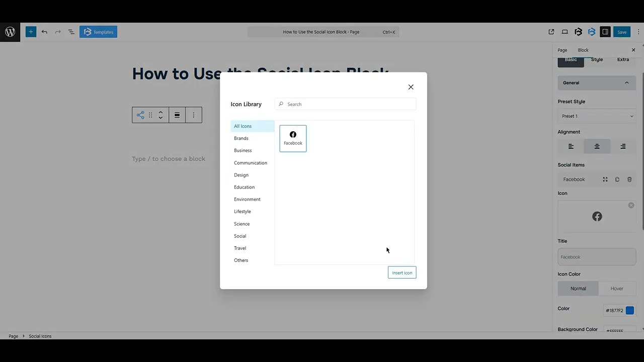Click the undo arrow icon
Viewport: 644px width, 362px height.
coord(44,32)
